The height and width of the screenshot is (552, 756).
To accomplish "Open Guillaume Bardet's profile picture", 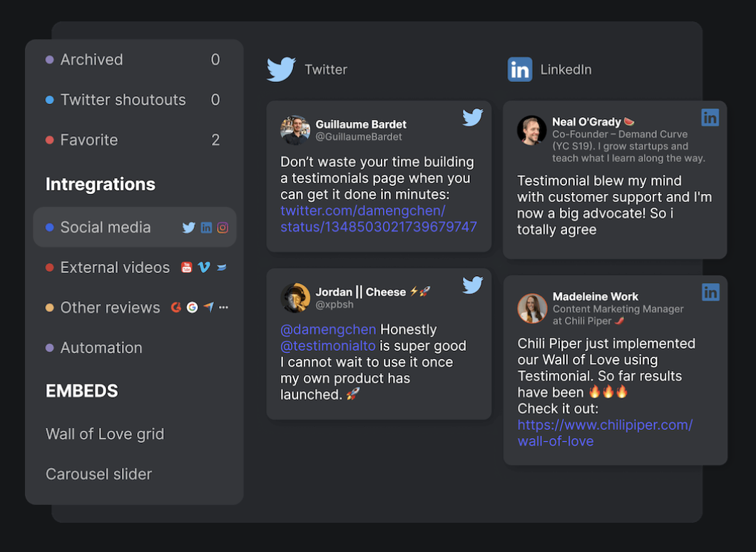I will pyautogui.click(x=295, y=131).
